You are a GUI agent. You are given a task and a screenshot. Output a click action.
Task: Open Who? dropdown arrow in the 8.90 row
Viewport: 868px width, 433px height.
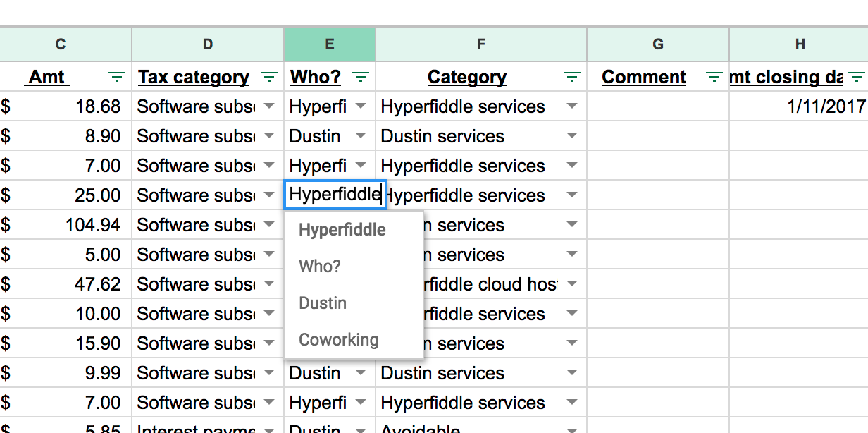361,136
